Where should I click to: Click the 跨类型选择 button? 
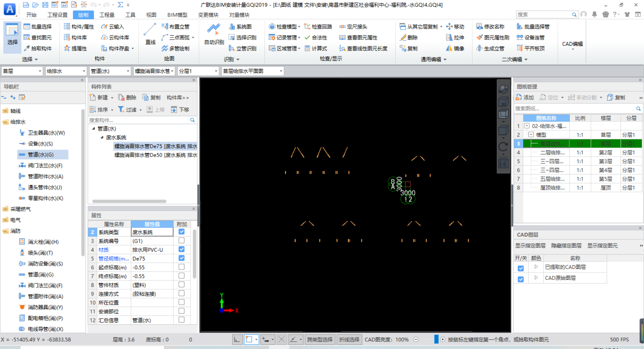pos(320,340)
